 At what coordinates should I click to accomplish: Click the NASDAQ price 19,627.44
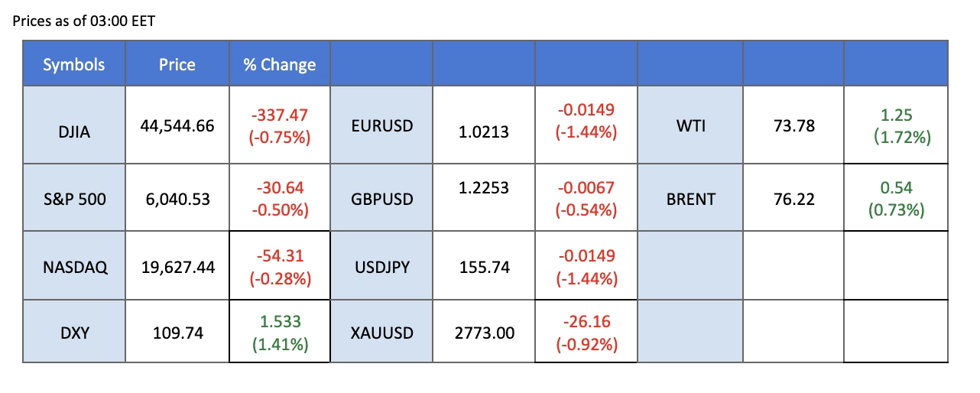pyautogui.click(x=177, y=268)
